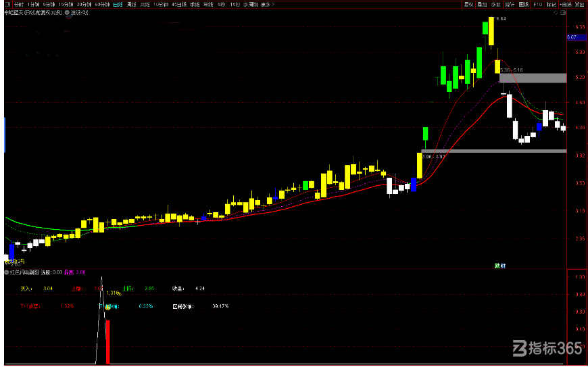Click the 止损 2.95 value

click(149, 289)
